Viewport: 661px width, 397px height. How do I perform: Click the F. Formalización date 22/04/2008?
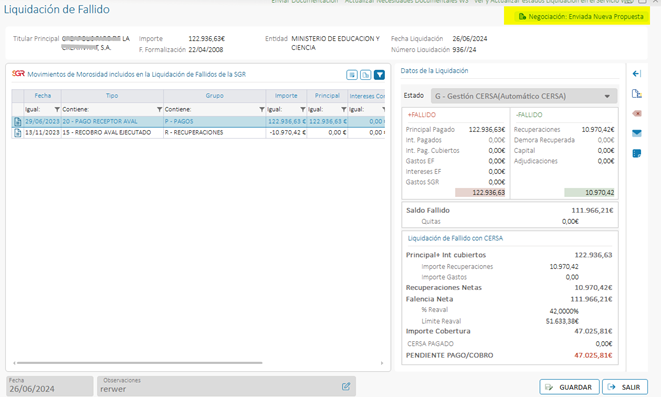point(206,50)
